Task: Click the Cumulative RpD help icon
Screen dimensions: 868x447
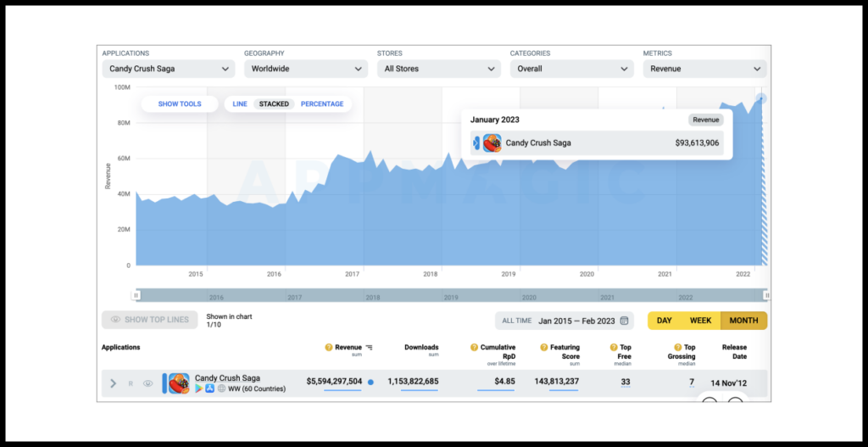Action: point(474,347)
